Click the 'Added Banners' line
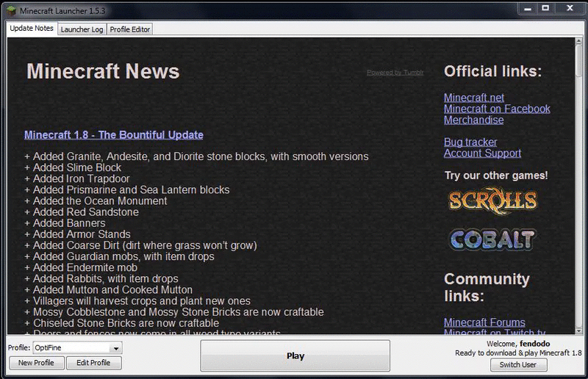Screen dimensions: 588x379 click(x=65, y=223)
